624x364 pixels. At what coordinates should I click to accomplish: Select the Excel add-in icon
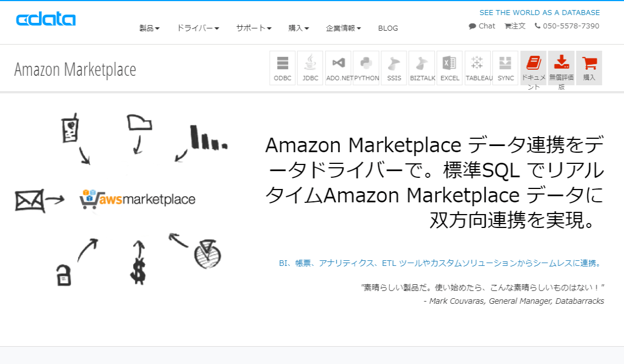click(449, 67)
